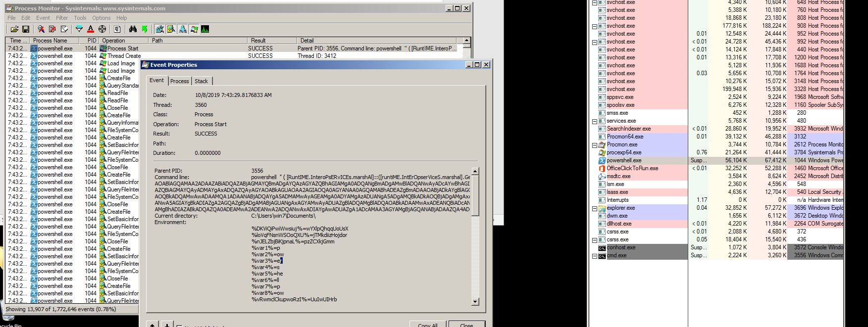Open the Filter menu in Process Monitor
The width and height of the screenshot is (868, 327).
click(x=62, y=18)
